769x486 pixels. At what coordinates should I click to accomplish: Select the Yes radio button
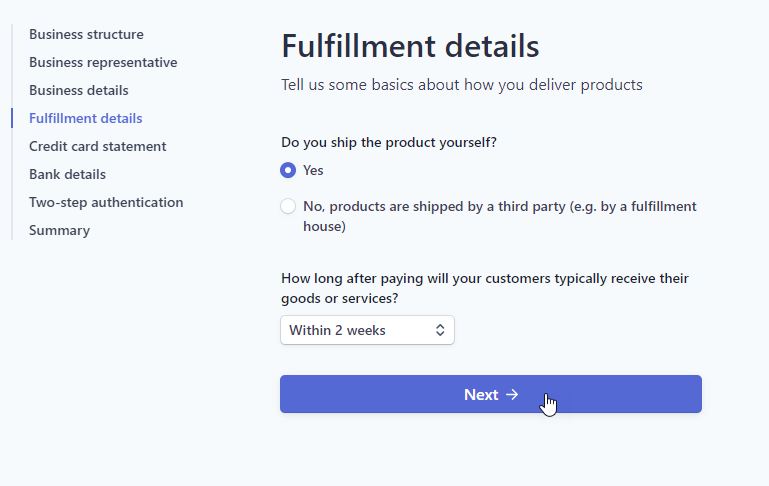pos(288,170)
